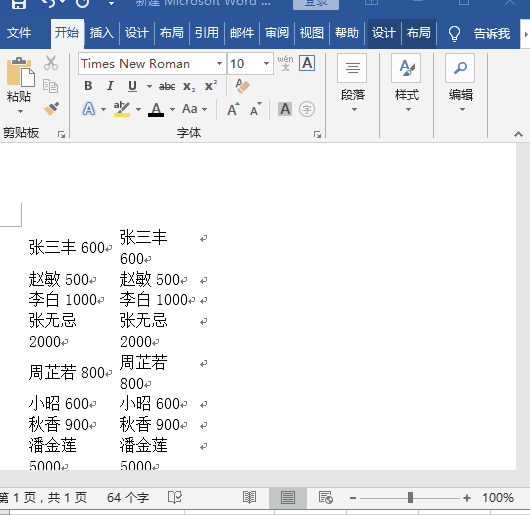Switch to the first Design (设计) tab
Viewport: 530px width, 515px height.
click(137, 33)
